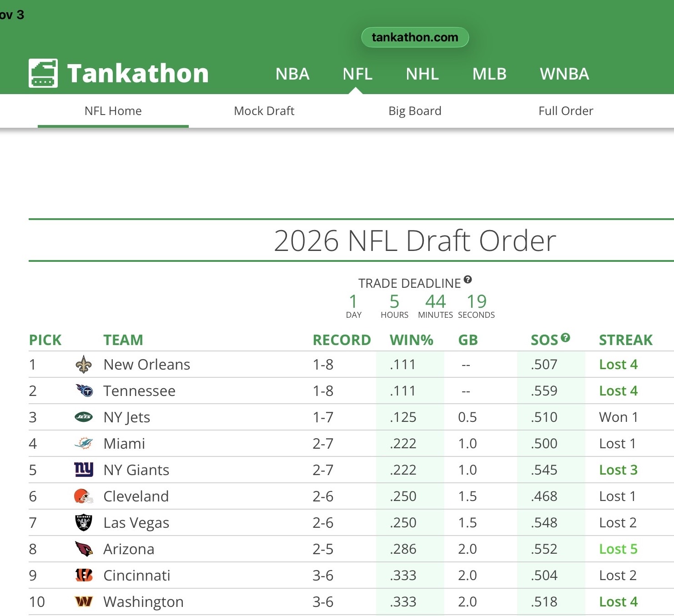
Task: Click Tennessee's .559 SOS value
Action: [x=544, y=391]
